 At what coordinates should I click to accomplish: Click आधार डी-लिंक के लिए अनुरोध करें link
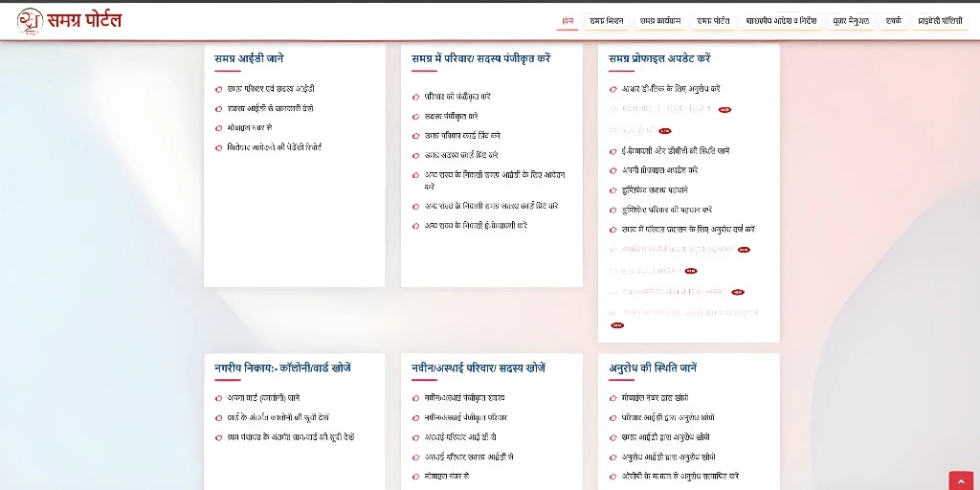[671, 89]
